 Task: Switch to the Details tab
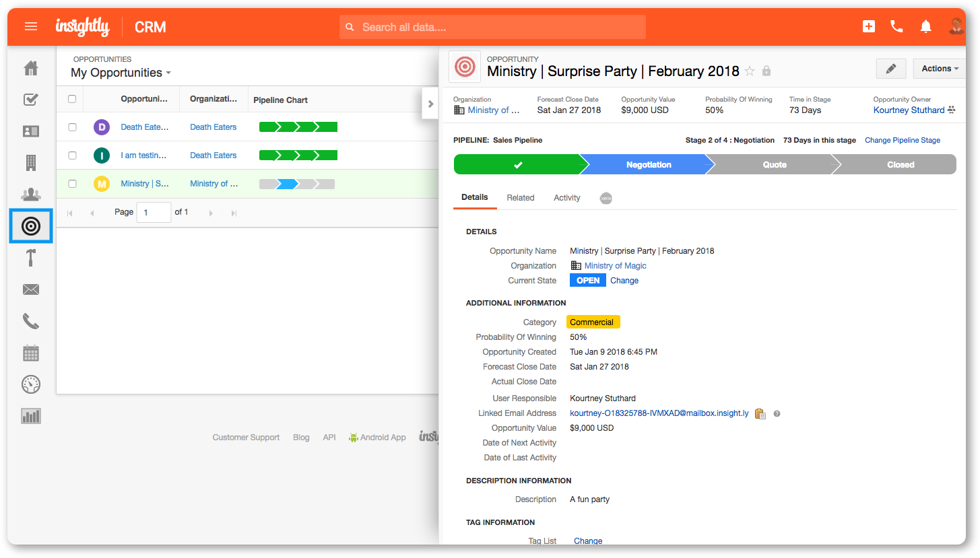point(475,197)
